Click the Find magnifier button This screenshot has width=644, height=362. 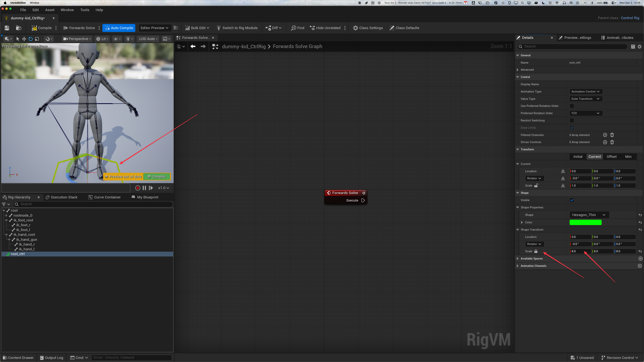[x=297, y=28]
